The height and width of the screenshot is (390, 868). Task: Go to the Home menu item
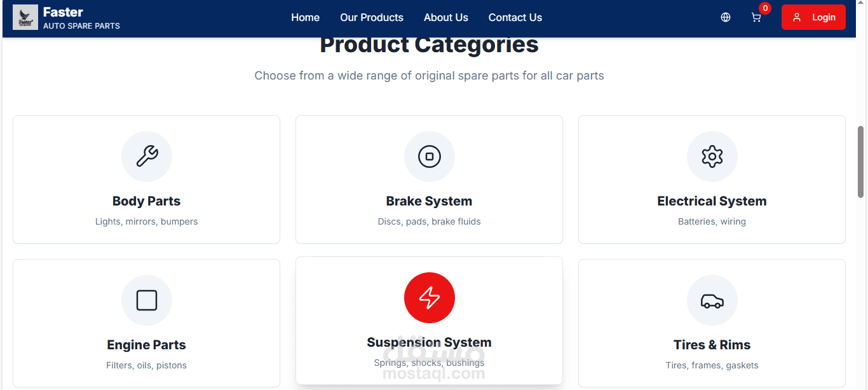[305, 17]
